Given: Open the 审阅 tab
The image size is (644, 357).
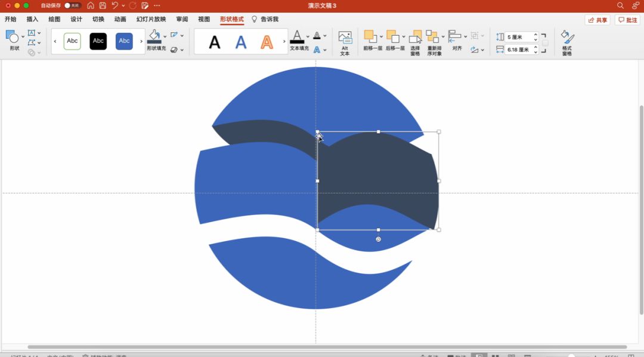Looking at the screenshot, I should pyautogui.click(x=182, y=19).
